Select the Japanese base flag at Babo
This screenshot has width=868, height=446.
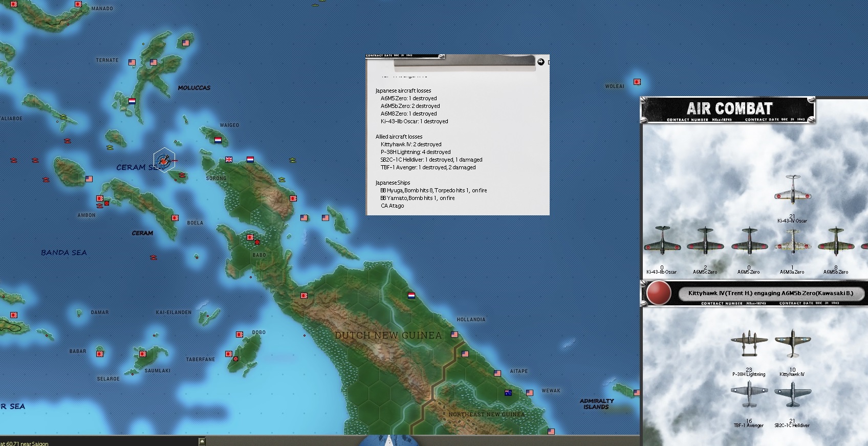(250, 237)
